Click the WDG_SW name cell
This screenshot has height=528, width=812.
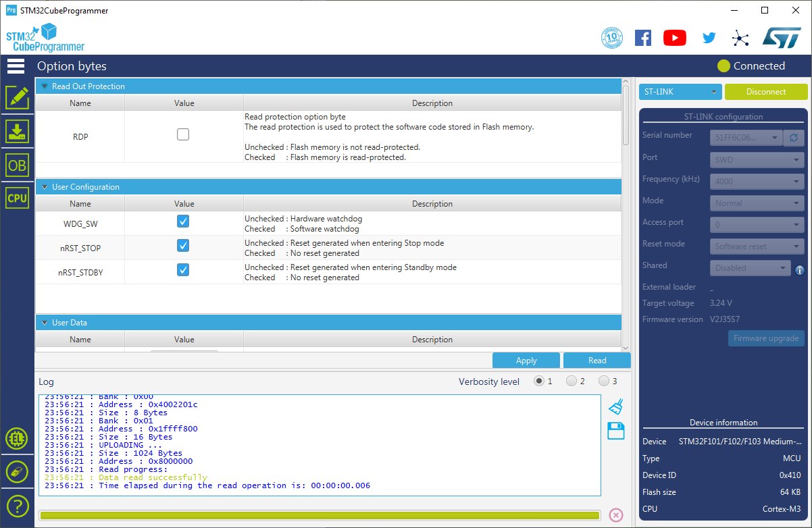pyautogui.click(x=80, y=223)
